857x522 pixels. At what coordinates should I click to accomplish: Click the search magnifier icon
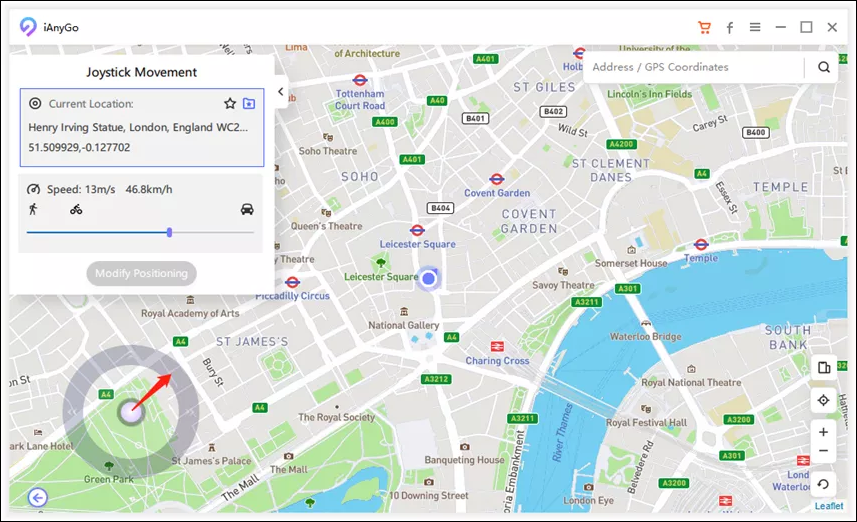824,67
